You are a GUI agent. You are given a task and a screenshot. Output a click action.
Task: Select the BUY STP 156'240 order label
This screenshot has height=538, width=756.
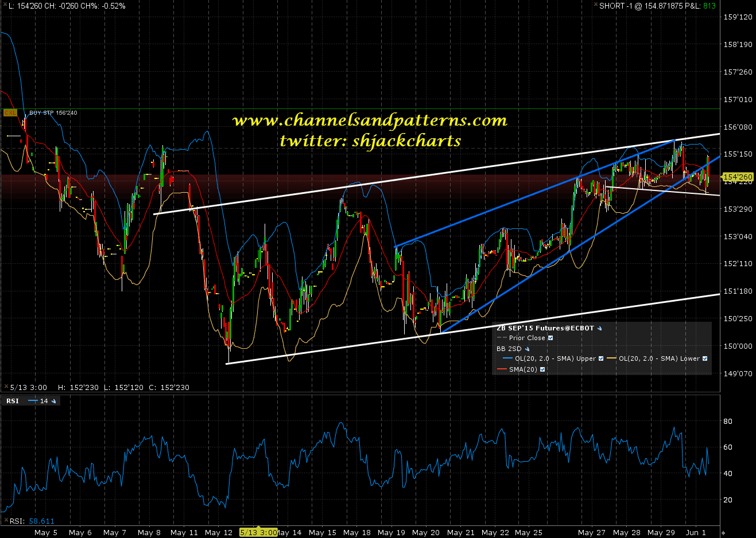(53, 113)
